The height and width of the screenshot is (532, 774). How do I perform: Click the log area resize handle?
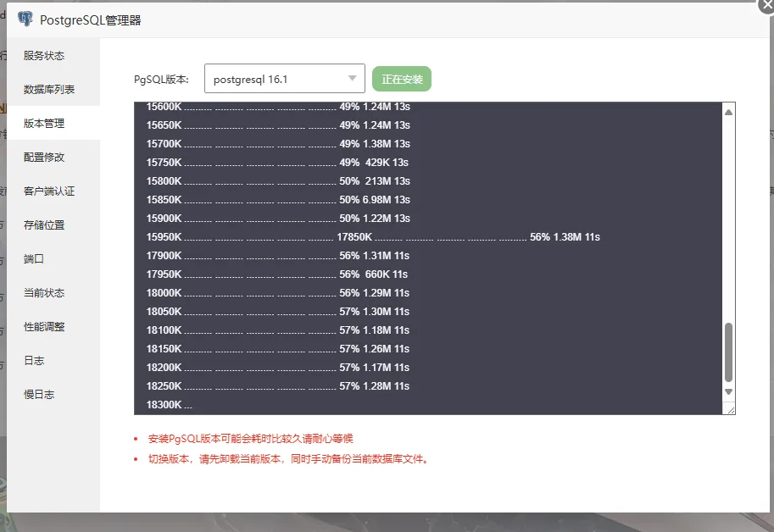(731, 410)
